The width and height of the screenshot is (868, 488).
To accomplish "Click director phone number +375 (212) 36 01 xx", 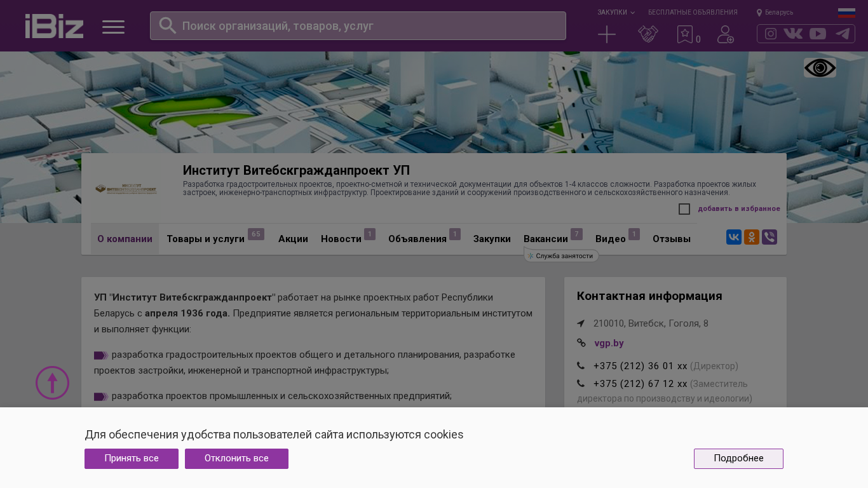I will click(640, 366).
